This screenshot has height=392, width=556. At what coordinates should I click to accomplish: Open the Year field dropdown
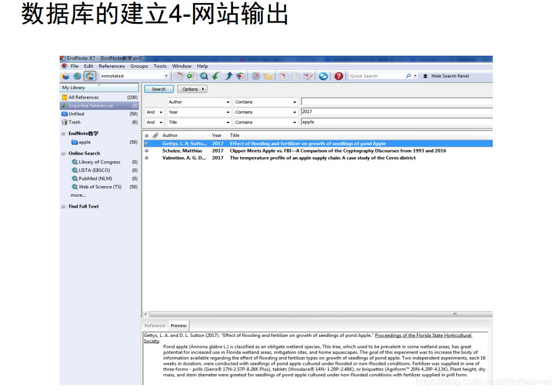click(228, 112)
